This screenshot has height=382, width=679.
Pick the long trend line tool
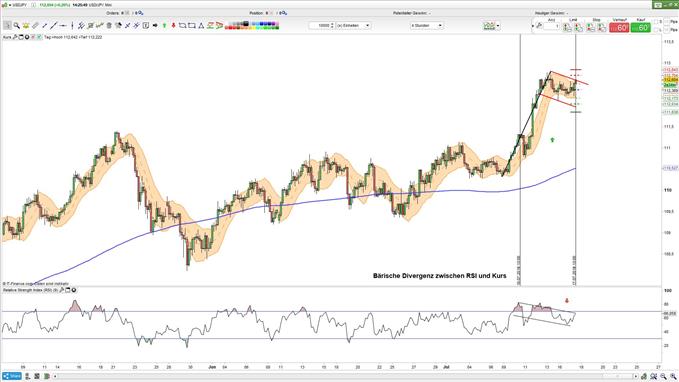[x=54, y=26]
